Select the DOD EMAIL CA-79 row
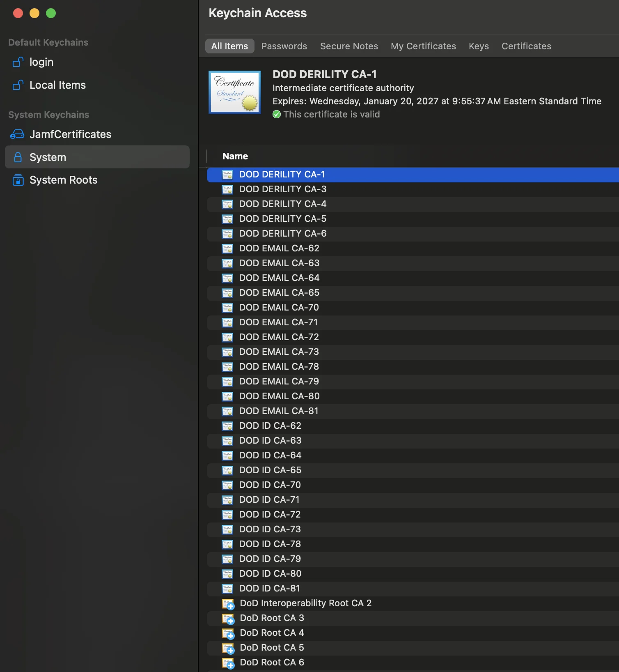Image resolution: width=619 pixels, height=672 pixels. 413,382
